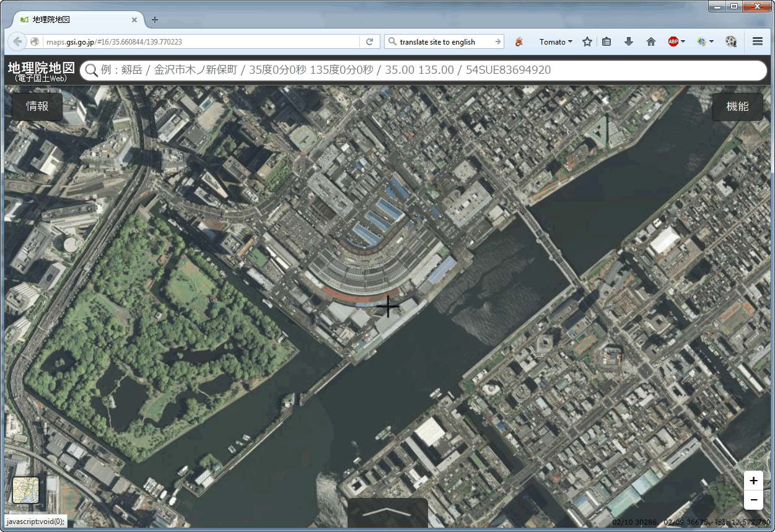Open the Tomato dropdown menu
The height and width of the screenshot is (532, 775).
tap(556, 41)
